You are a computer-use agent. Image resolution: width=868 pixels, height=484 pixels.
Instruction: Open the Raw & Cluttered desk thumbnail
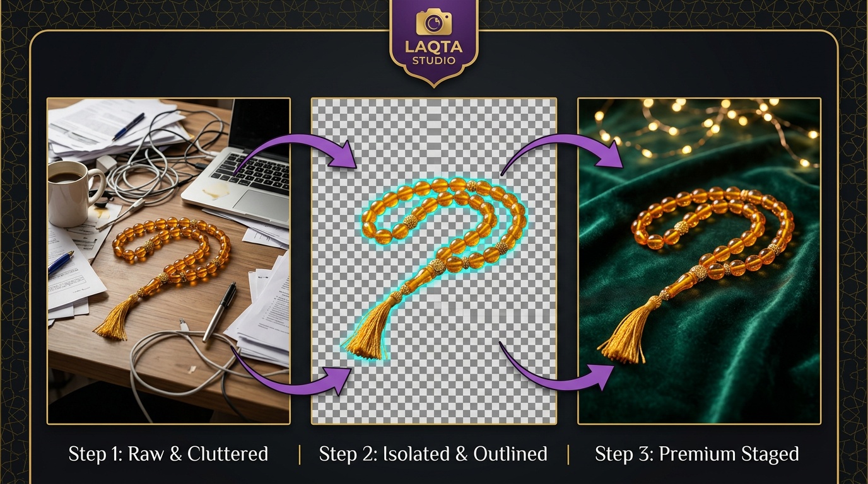pyautogui.click(x=169, y=260)
